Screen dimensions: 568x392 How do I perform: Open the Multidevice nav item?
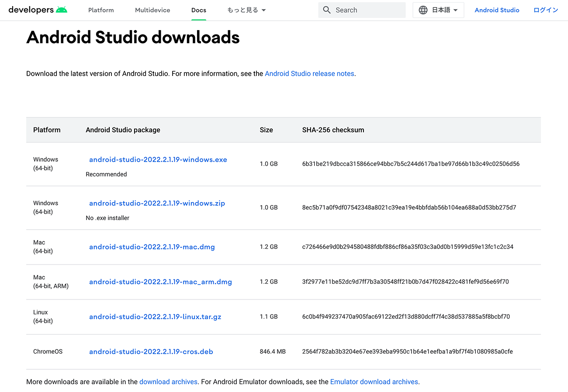point(152,10)
